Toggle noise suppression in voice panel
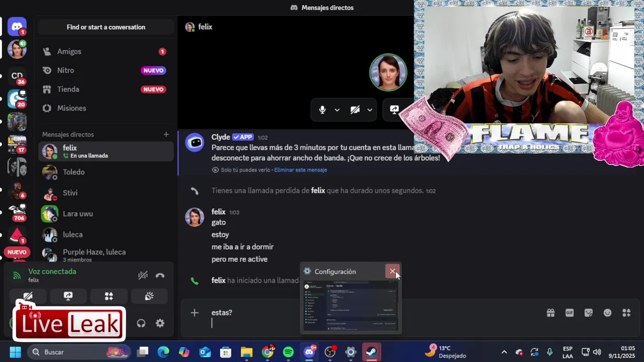The image size is (644, 362). point(143,275)
